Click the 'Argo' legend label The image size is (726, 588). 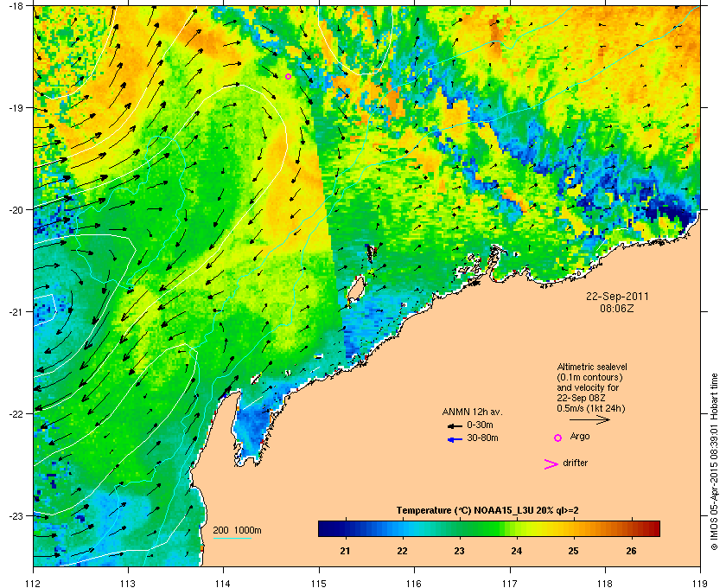(580, 437)
